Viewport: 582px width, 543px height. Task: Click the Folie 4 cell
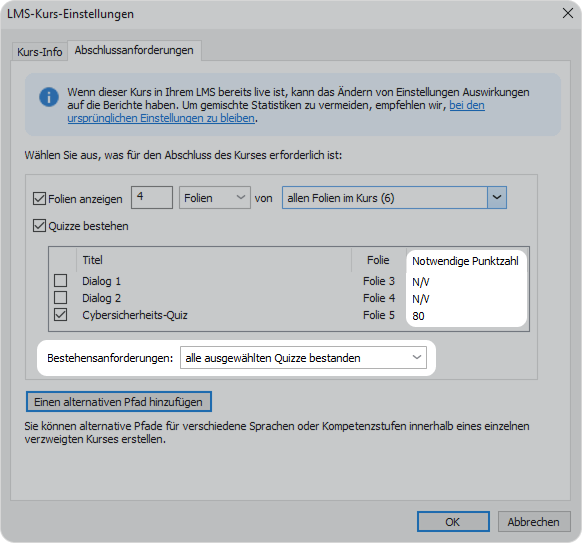click(x=379, y=298)
